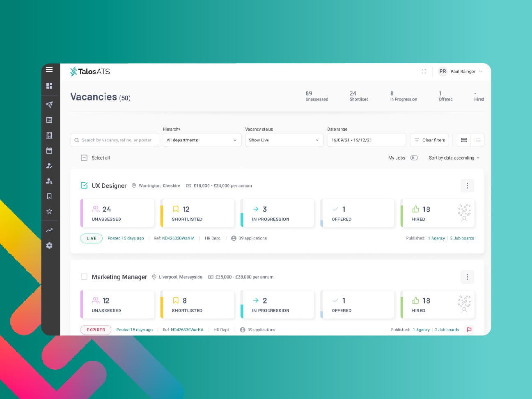
Task: Click the person with checkmark sidebar icon
Action: [49, 166]
